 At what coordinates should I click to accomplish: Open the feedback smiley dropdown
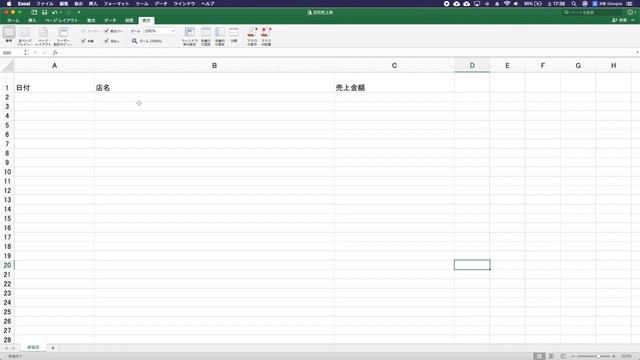[x=632, y=12]
